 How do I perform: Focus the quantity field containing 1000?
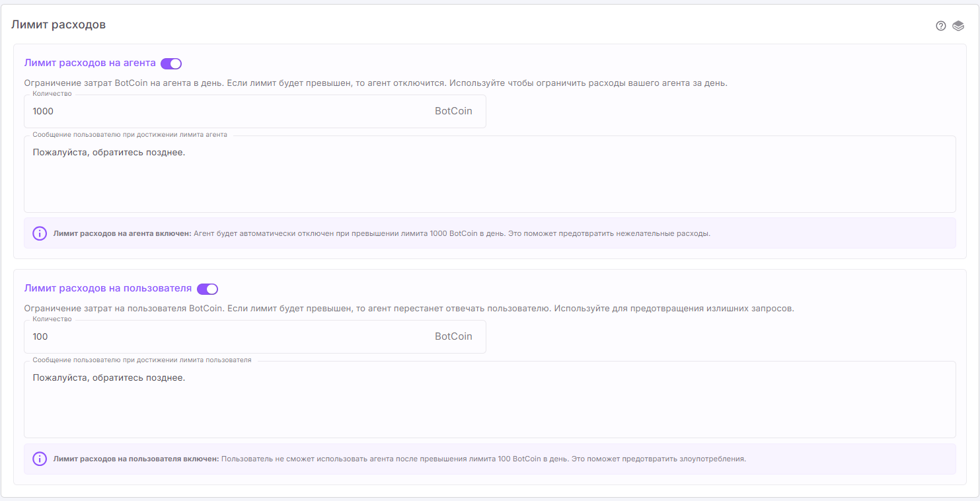(x=225, y=111)
